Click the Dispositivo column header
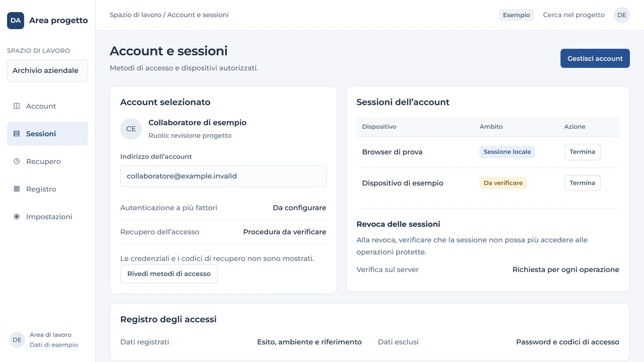Image resolution: width=644 pixels, height=362 pixels. point(379,127)
